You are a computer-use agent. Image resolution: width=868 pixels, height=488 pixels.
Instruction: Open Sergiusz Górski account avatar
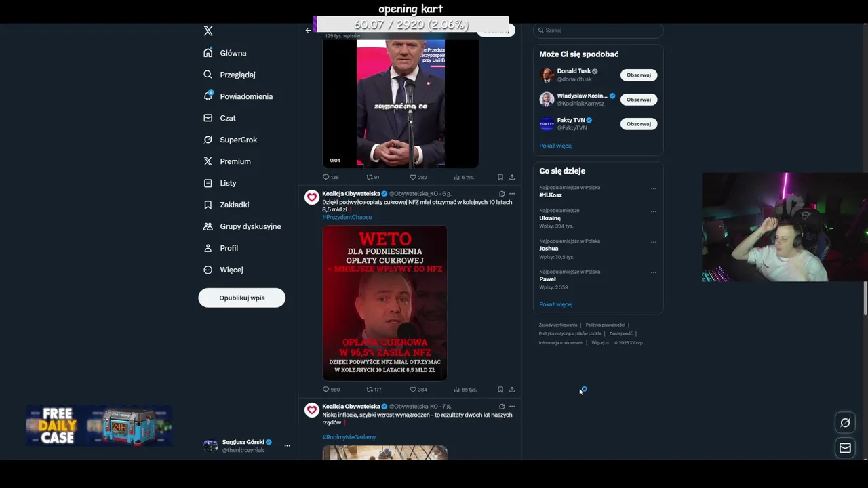pyautogui.click(x=211, y=446)
